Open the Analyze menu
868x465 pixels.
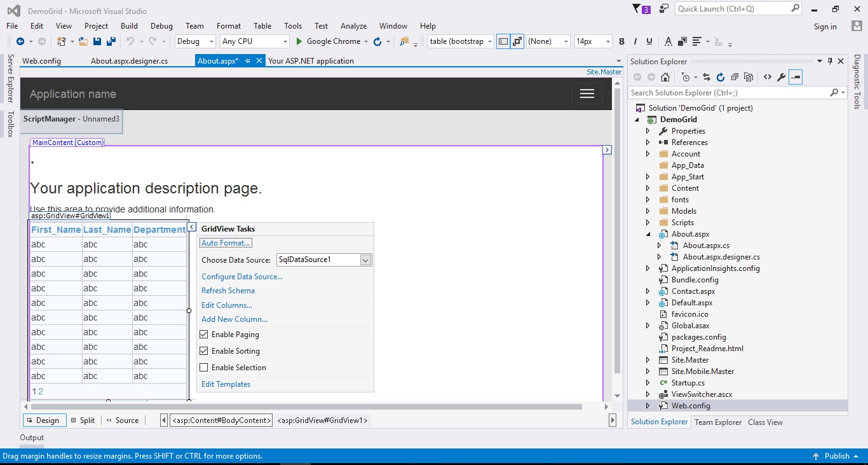tap(353, 26)
